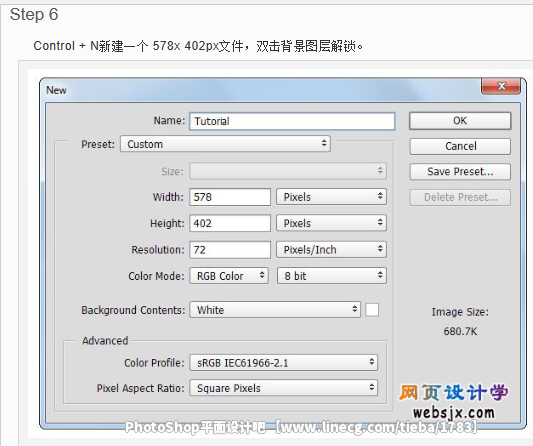
Task: Open the Color Mode dropdown (RGB Color)
Action: tap(229, 276)
